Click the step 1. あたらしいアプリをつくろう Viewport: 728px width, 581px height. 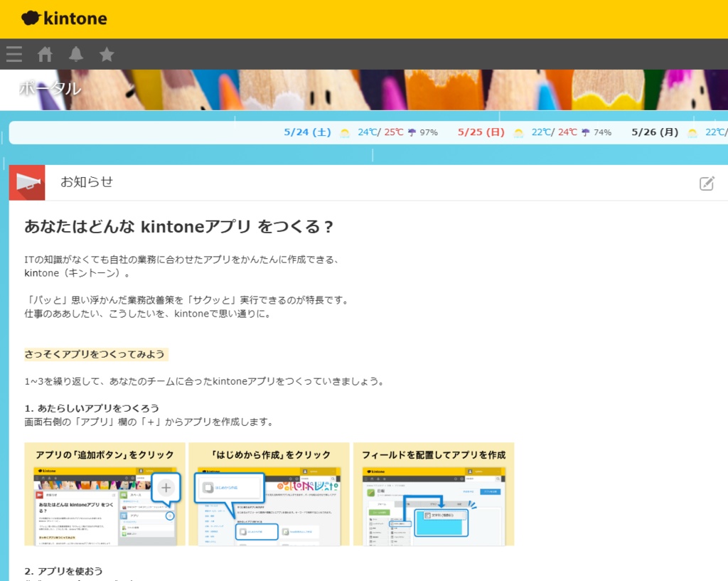[92, 408]
